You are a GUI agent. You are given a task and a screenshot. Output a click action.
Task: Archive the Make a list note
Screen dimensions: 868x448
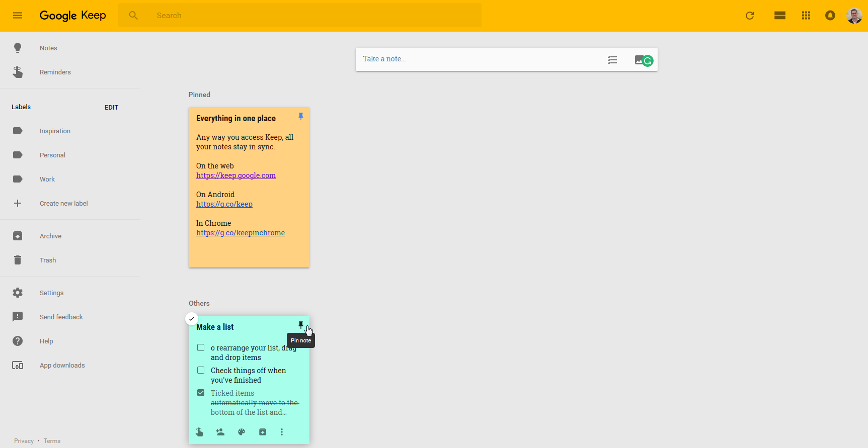tap(263, 432)
